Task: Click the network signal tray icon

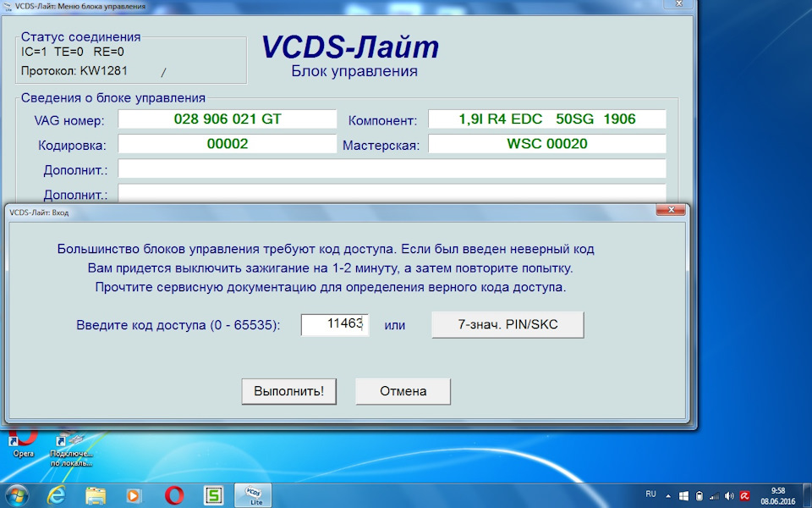Action: (x=714, y=496)
